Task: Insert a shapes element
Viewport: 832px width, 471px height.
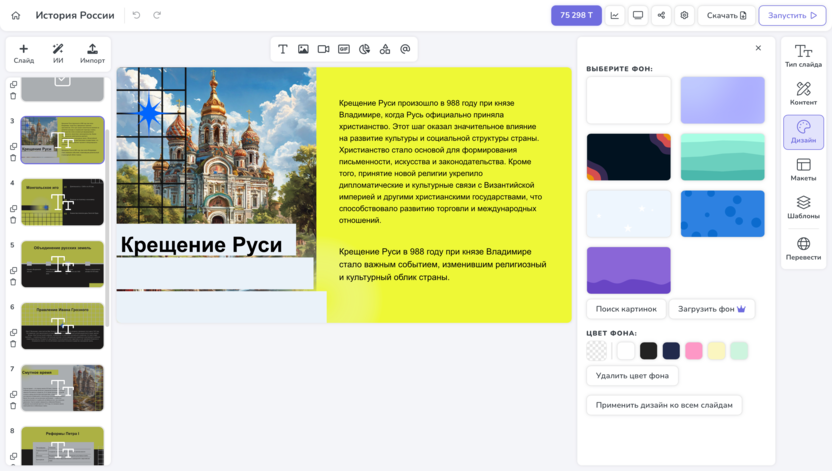Action: (385, 49)
